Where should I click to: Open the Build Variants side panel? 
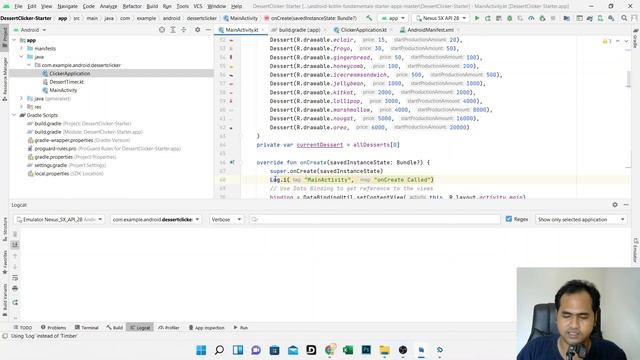4,300
